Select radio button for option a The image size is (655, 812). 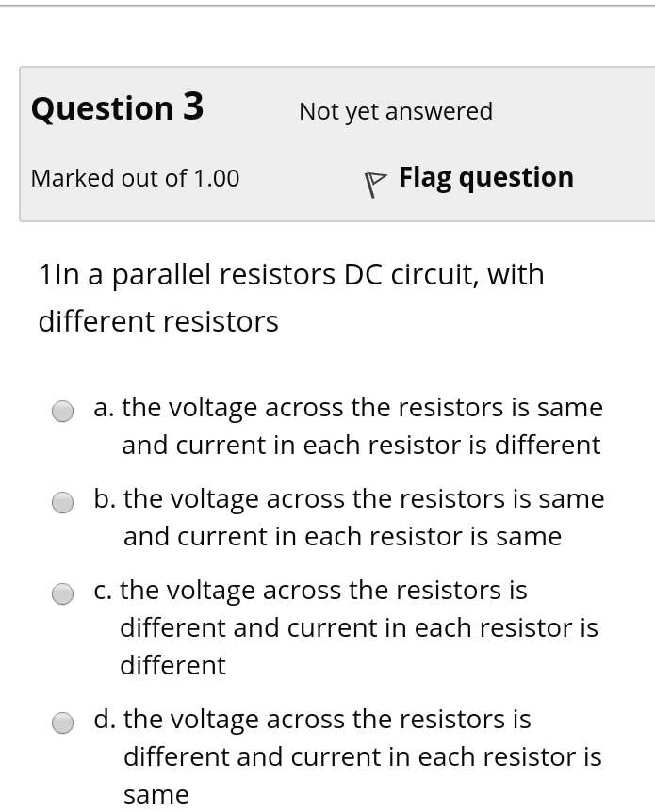pyautogui.click(x=62, y=411)
